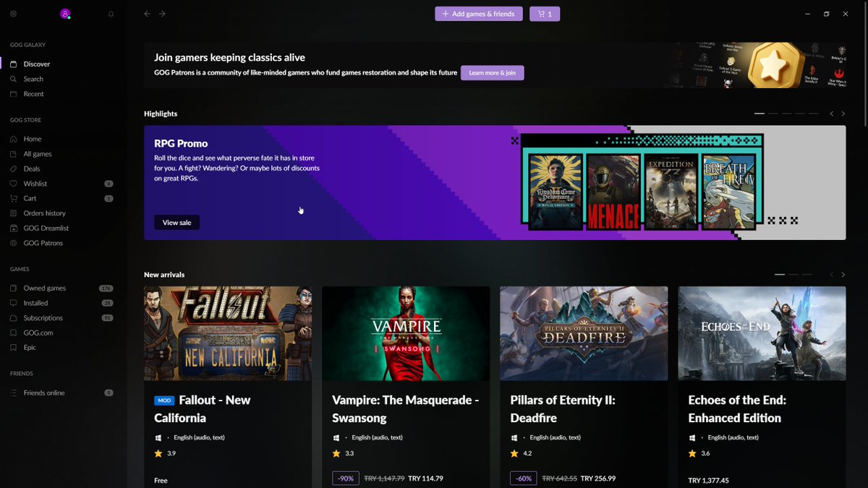868x488 pixels.
Task: Click the Deals tag icon
Action: coord(14,168)
